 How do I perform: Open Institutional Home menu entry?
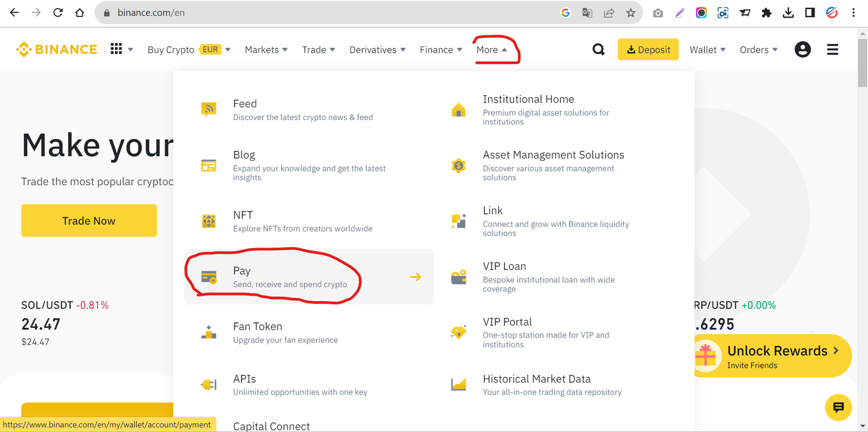pos(559,110)
